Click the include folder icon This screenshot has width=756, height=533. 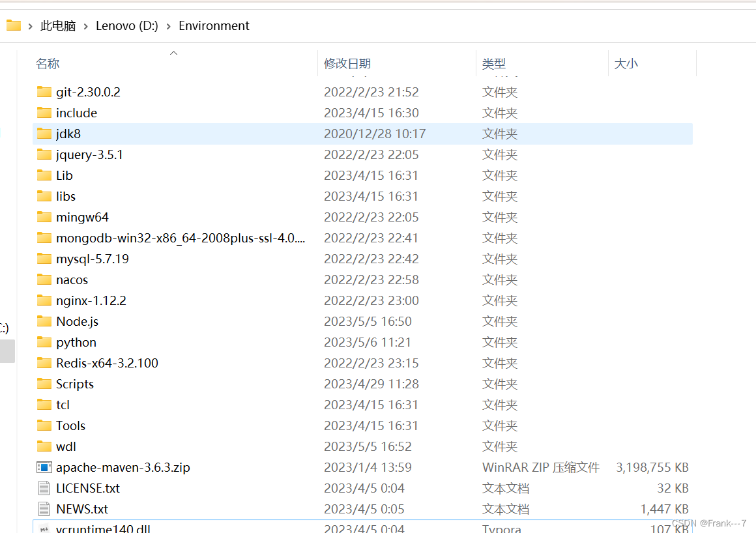point(44,112)
